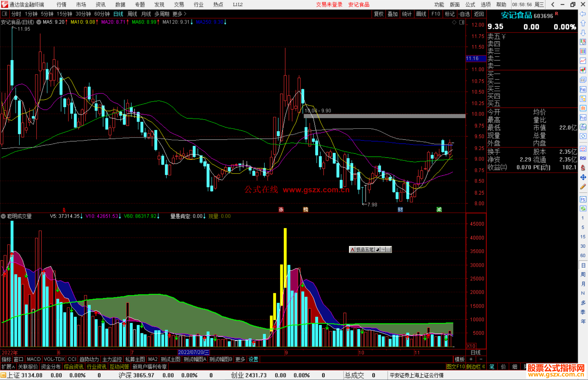Expand the 扩展 panel at bottom left
This screenshot has width=588, height=380.
click(x=8, y=367)
